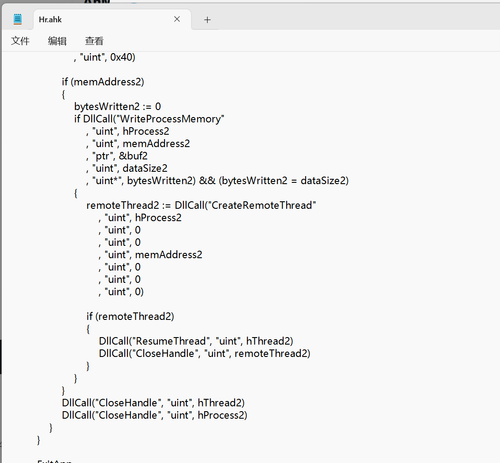Click 'if DllCall("WriteProcessMemory"' line
The image size is (500, 463).
tap(149, 119)
